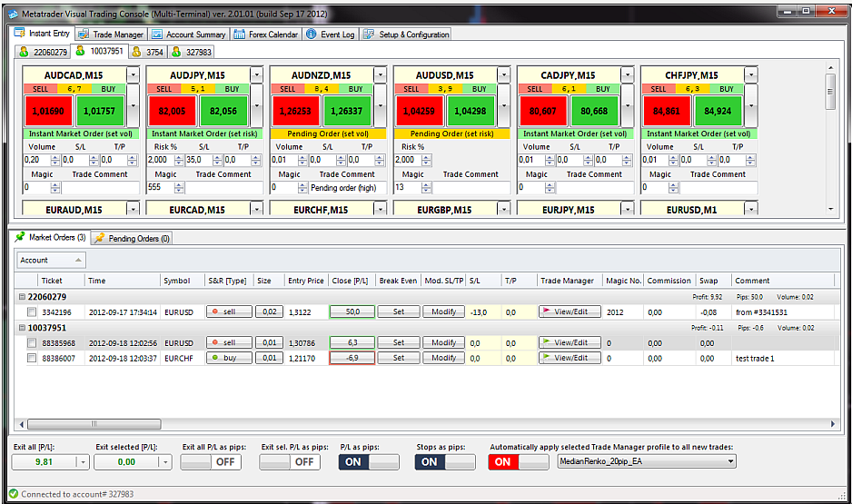Click the AUDJPY Magic field 555
Image resolution: width=852 pixels, height=504 pixels.
[160, 187]
